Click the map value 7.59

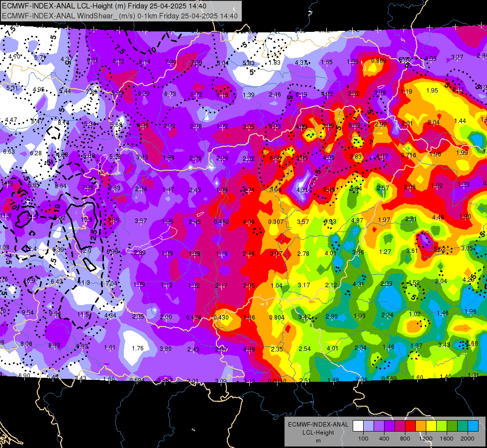pos(196,63)
